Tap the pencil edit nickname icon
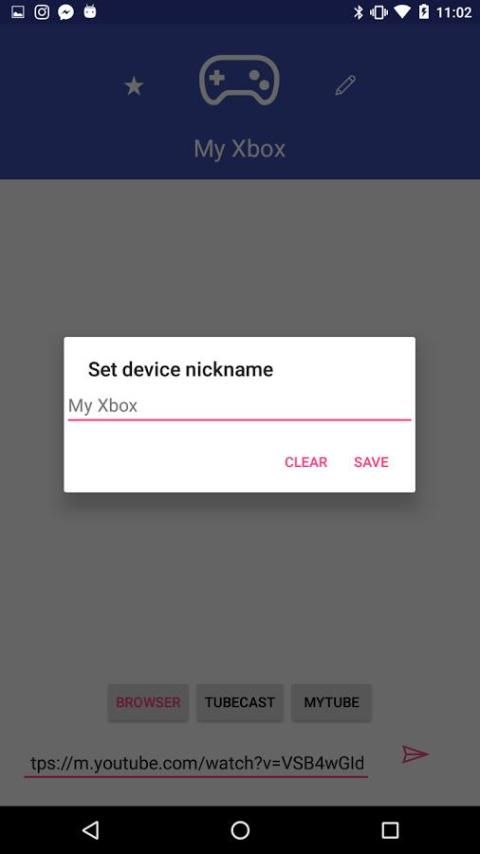Image resolution: width=480 pixels, height=854 pixels. coord(345,85)
